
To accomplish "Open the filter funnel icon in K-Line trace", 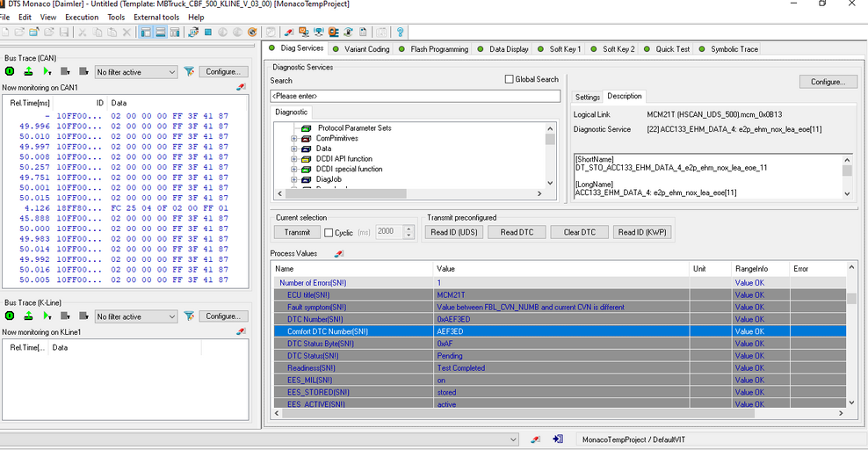I will click(x=189, y=316).
